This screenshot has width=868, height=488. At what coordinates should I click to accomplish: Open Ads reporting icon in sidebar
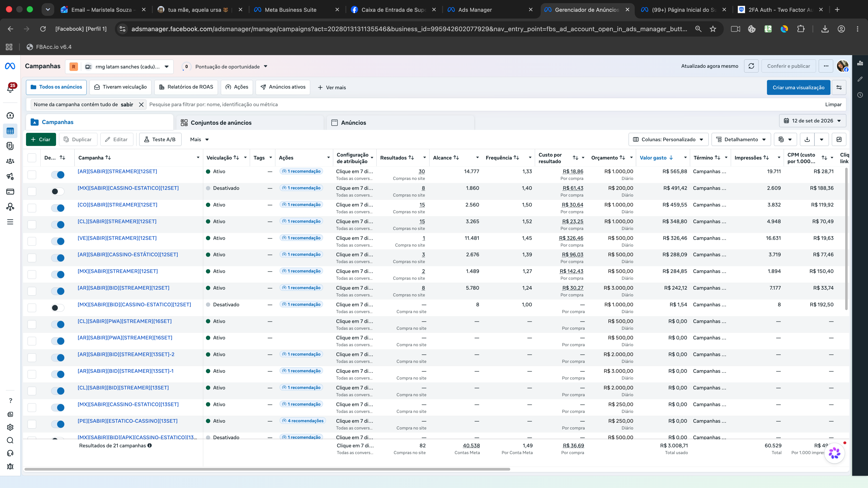(x=10, y=146)
